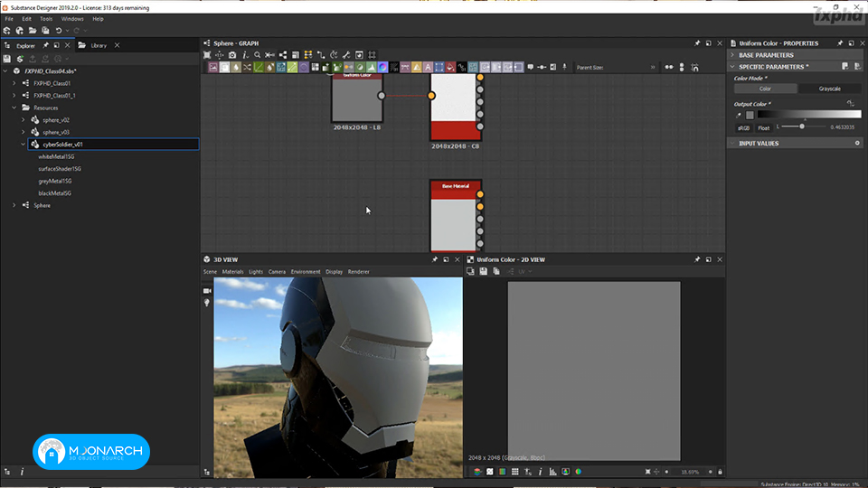Click the Text node icon in node bar
Viewport: 868px width, 488px height.
pos(428,67)
